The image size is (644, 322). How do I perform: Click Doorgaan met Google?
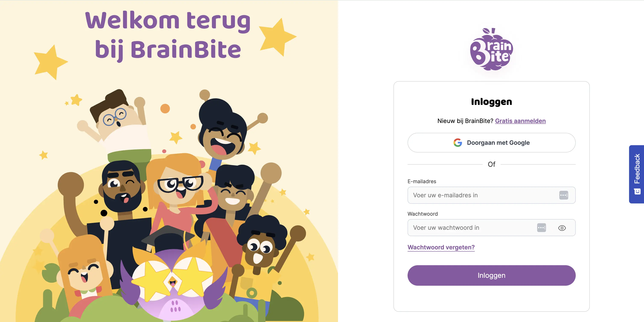click(491, 142)
